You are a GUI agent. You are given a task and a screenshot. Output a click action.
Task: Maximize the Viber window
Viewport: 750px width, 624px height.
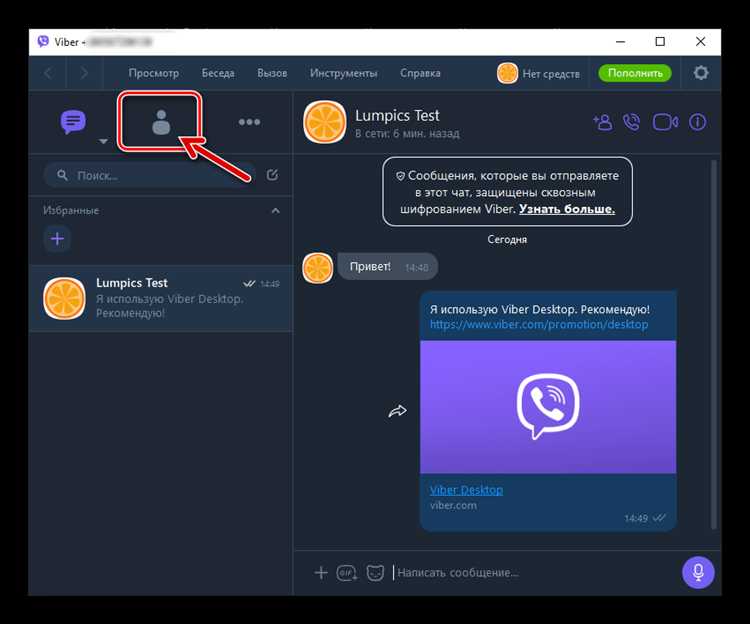pyautogui.click(x=660, y=42)
